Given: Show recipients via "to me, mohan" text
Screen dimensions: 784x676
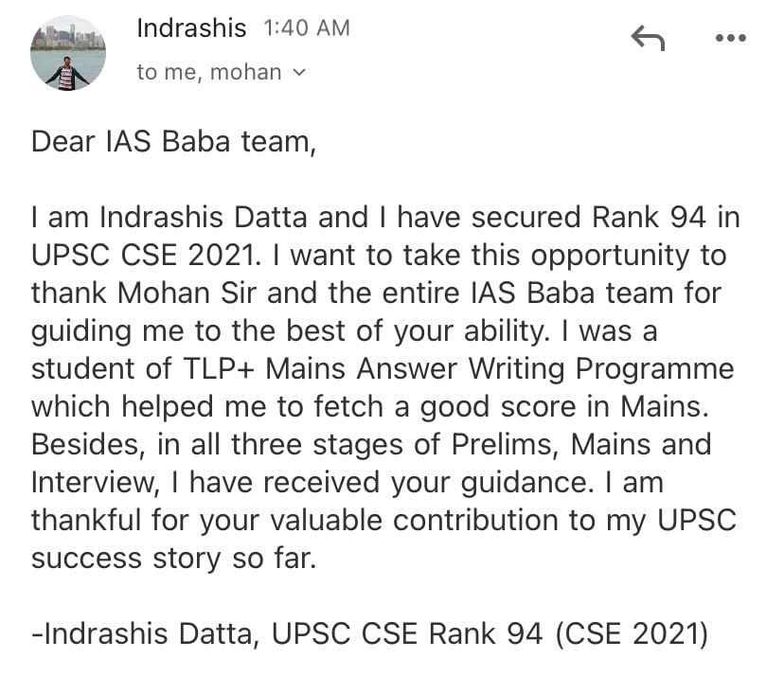Looking at the screenshot, I should [209, 73].
